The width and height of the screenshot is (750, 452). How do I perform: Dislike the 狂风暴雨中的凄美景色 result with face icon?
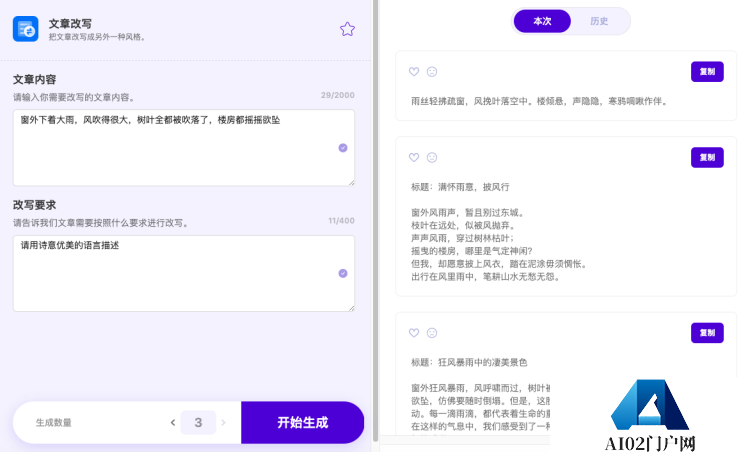tap(432, 333)
